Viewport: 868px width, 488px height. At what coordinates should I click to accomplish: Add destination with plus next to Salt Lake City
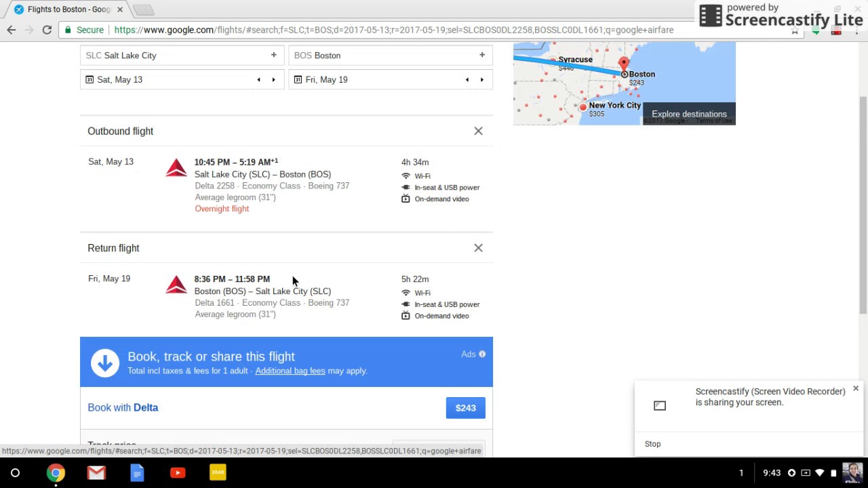point(274,55)
